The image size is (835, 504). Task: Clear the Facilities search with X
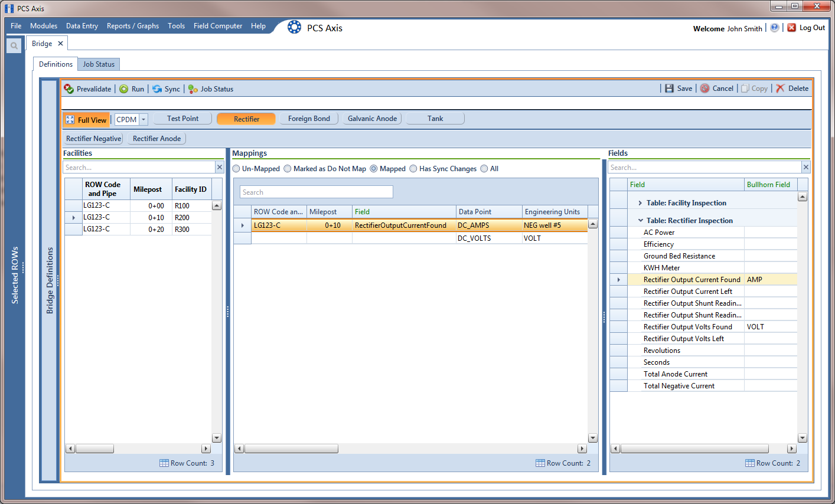[220, 168]
